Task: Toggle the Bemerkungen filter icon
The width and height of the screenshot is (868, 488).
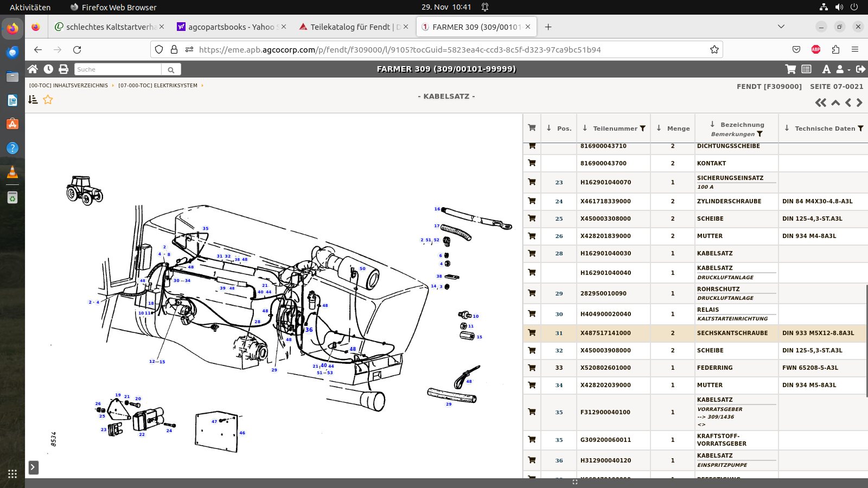Action: [x=759, y=134]
